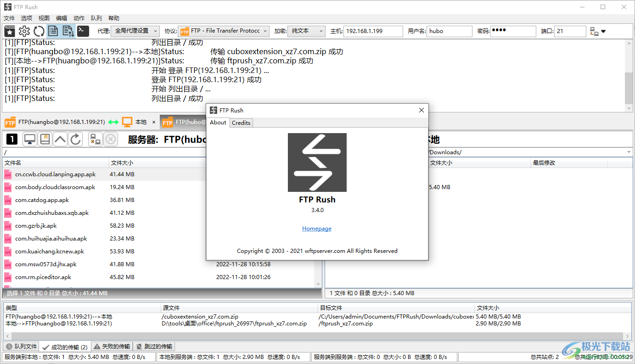Open the protocol dropdown FTP - File Transfer Protocol
The height and width of the screenshot is (364, 635).
[224, 31]
